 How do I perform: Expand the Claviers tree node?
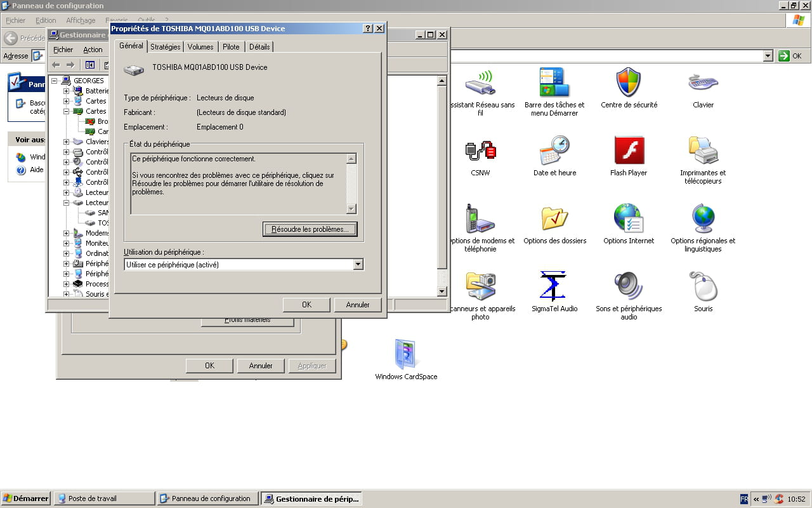click(x=66, y=142)
